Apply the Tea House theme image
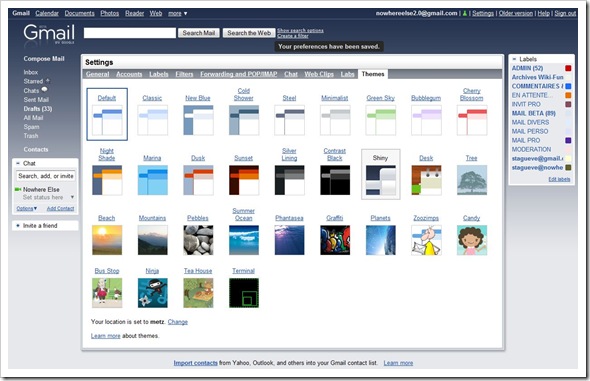Screen dimensions: 590x381 coord(198,293)
